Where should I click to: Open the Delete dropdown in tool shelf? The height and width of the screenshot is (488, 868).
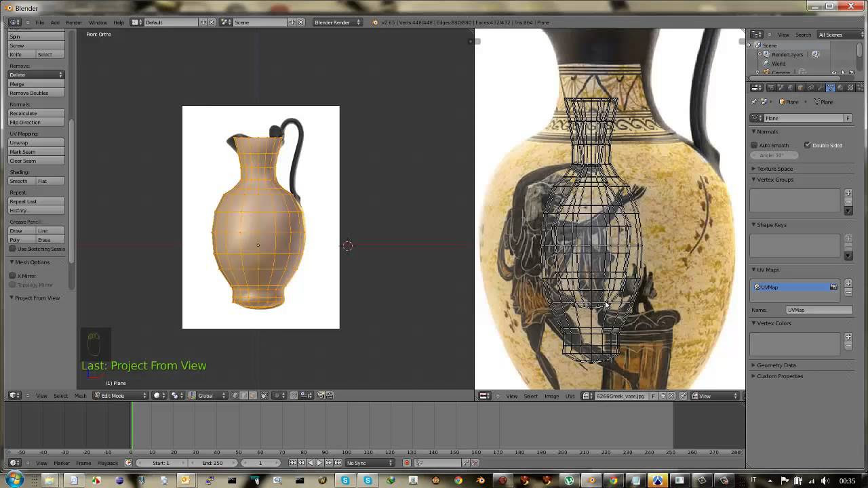pos(36,75)
